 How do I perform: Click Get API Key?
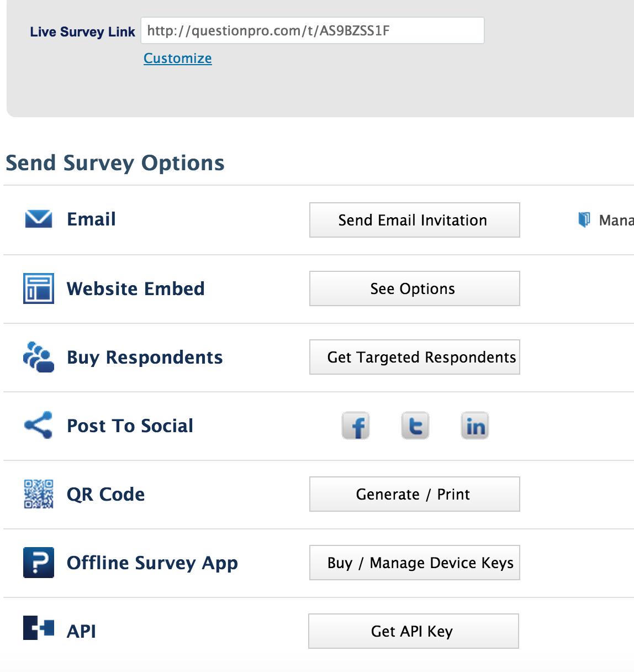(413, 631)
